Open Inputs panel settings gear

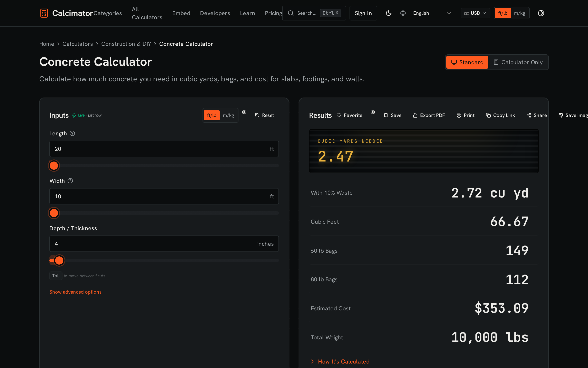pos(244,112)
